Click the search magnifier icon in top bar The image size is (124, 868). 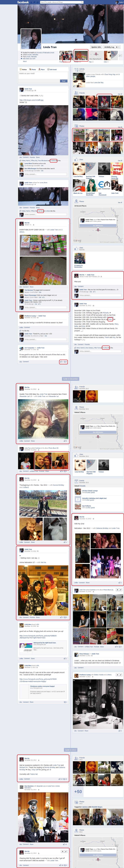[82, 2]
